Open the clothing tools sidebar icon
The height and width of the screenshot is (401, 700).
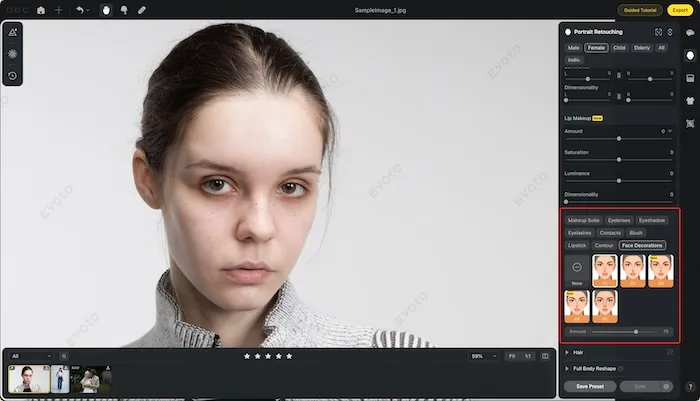[690, 100]
